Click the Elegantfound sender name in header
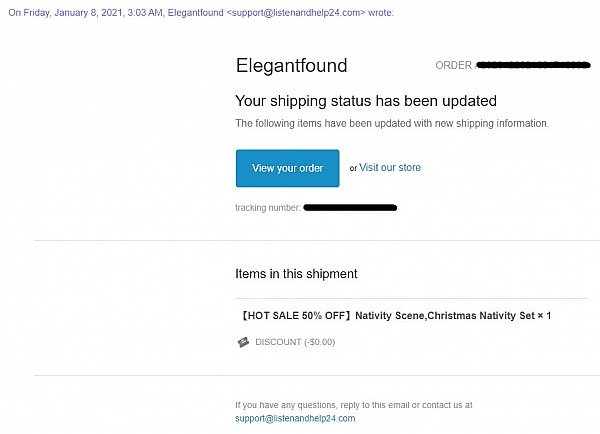 coord(196,13)
